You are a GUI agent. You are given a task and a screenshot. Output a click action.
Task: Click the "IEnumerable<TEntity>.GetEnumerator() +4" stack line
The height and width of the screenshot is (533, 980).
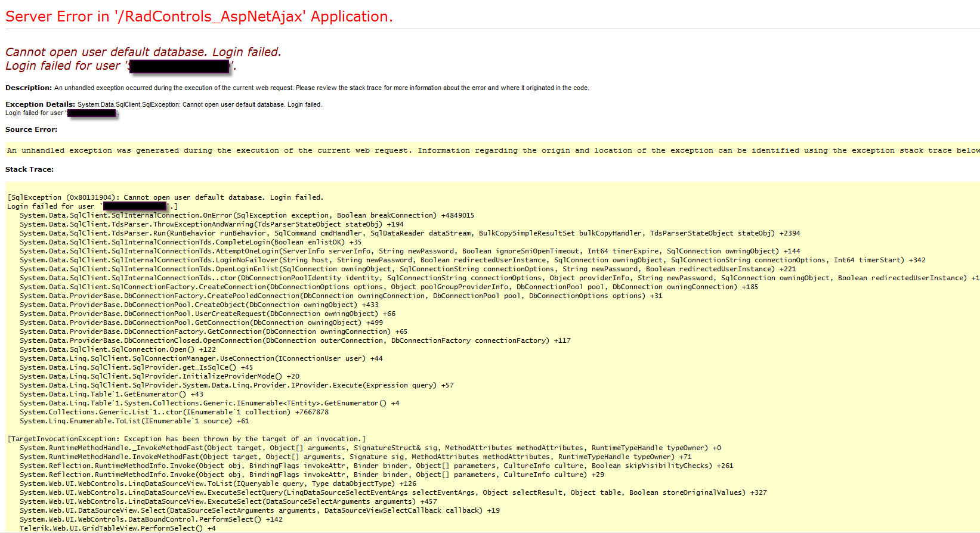[209, 403]
